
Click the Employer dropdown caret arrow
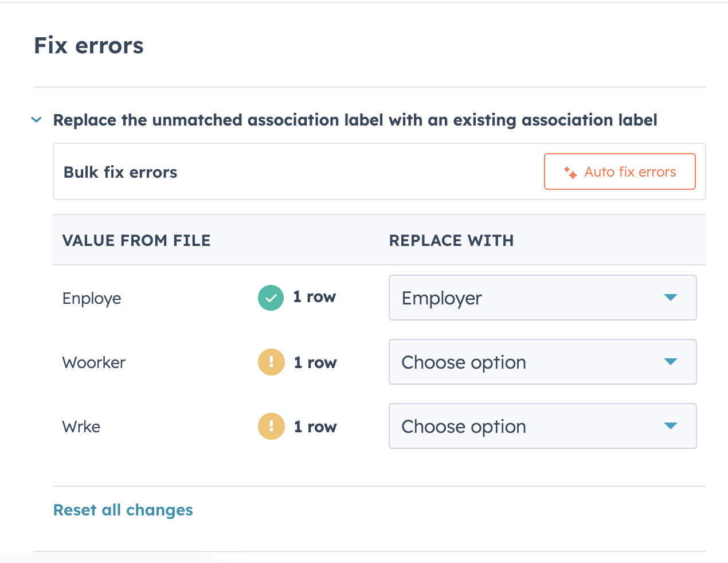tap(670, 298)
